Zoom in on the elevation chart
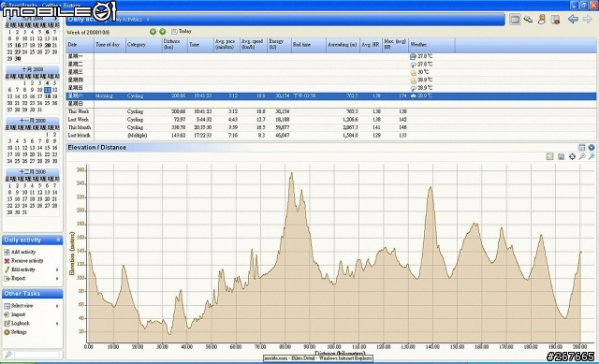Image resolution: width=599 pixels, height=364 pixels. coord(592,156)
